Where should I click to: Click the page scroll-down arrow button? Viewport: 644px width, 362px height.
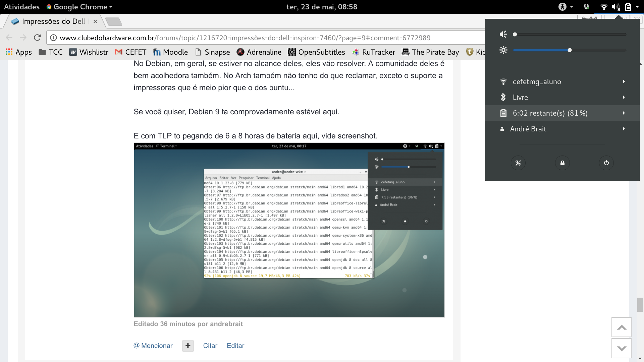click(622, 348)
